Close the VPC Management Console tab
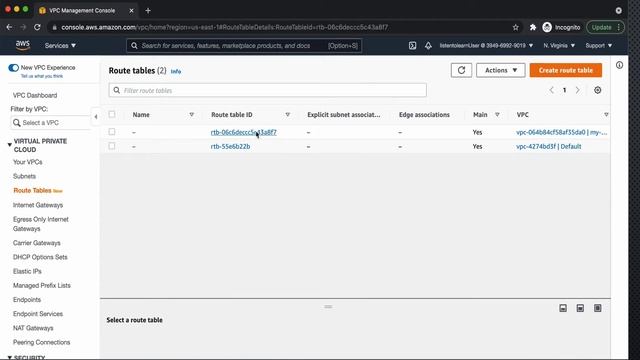The width and height of the screenshot is (640, 360). [x=131, y=11]
